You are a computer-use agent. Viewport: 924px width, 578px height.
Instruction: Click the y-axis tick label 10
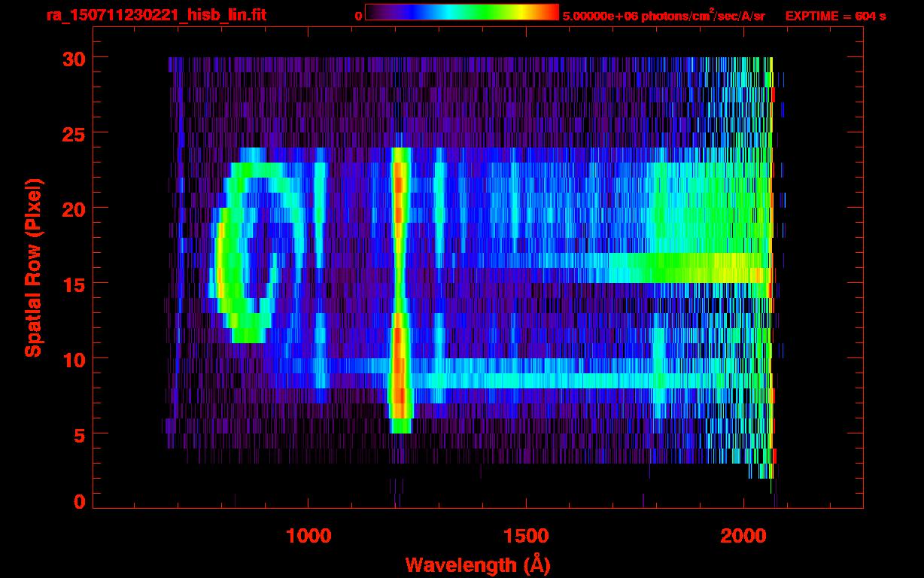pyautogui.click(x=74, y=359)
